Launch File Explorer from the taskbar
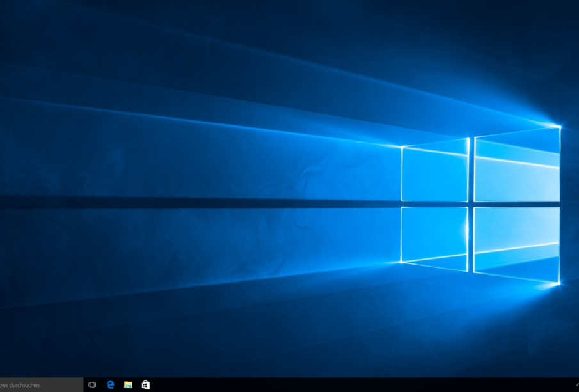 point(128,384)
